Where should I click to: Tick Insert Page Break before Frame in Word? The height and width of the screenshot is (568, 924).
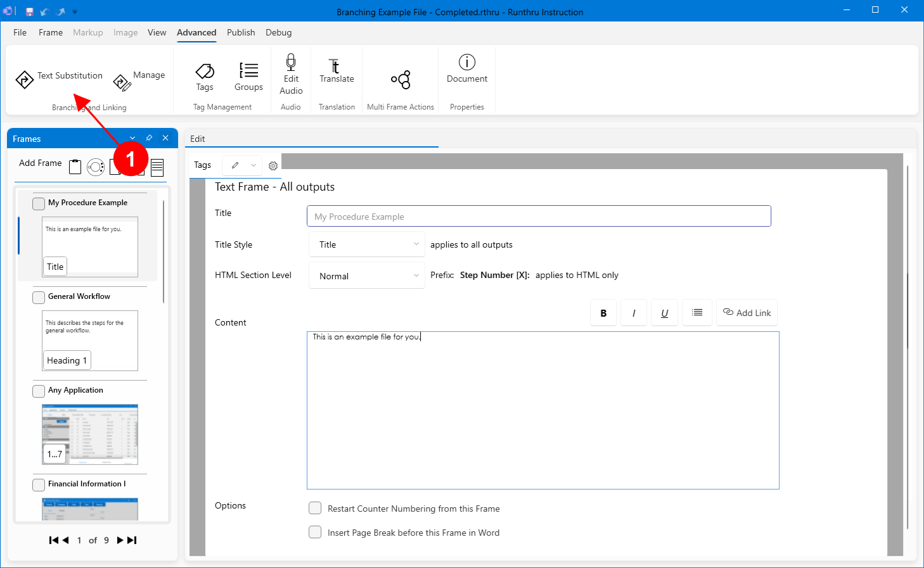click(315, 532)
